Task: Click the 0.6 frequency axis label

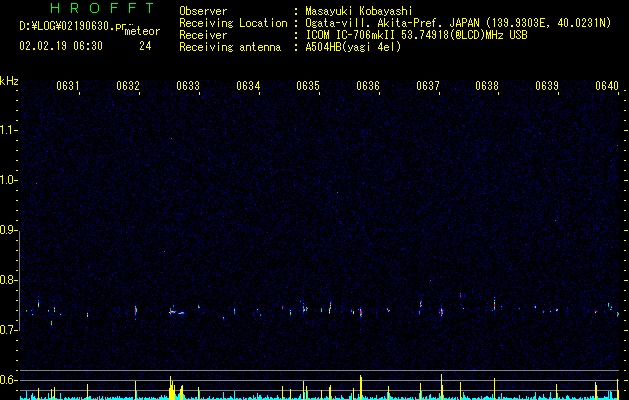Action: coord(9,380)
